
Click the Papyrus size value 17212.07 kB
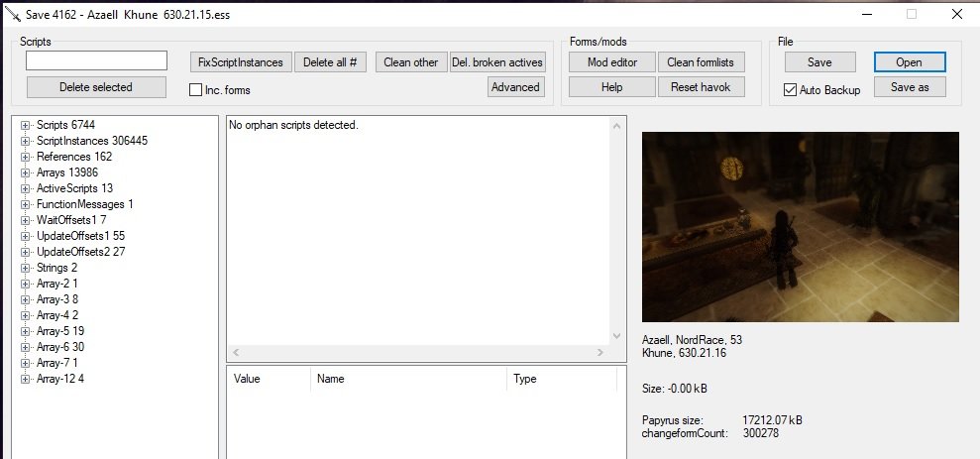pyautogui.click(x=772, y=420)
